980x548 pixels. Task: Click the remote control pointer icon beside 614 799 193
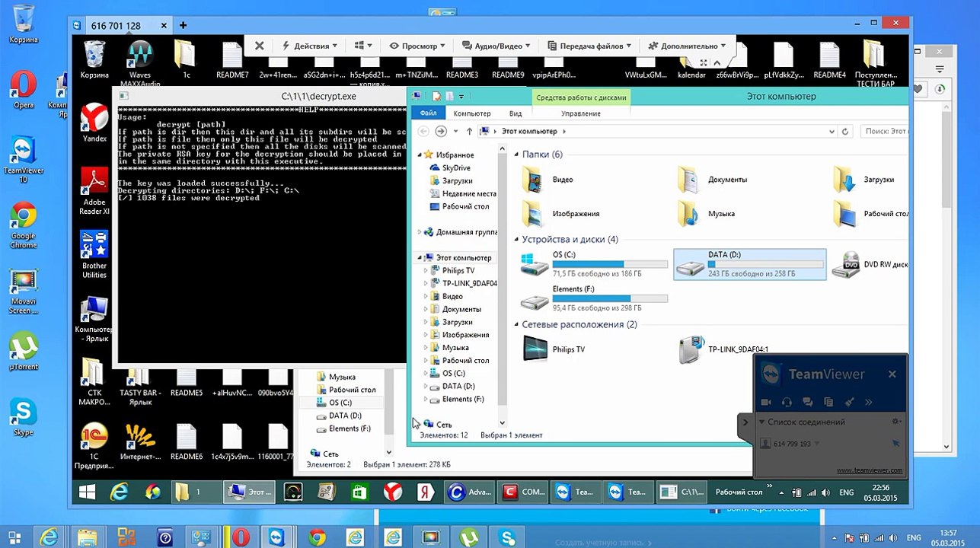(895, 443)
